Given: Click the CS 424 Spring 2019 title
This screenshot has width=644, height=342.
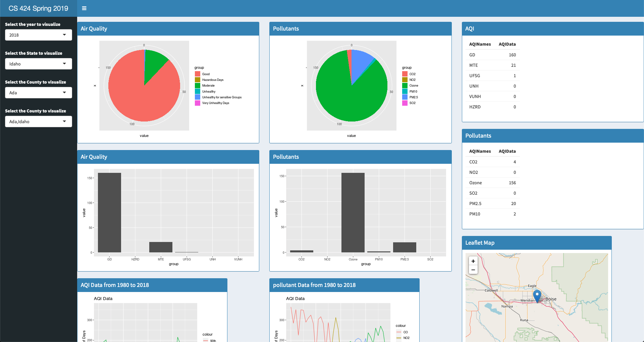Looking at the screenshot, I should coord(38,8).
